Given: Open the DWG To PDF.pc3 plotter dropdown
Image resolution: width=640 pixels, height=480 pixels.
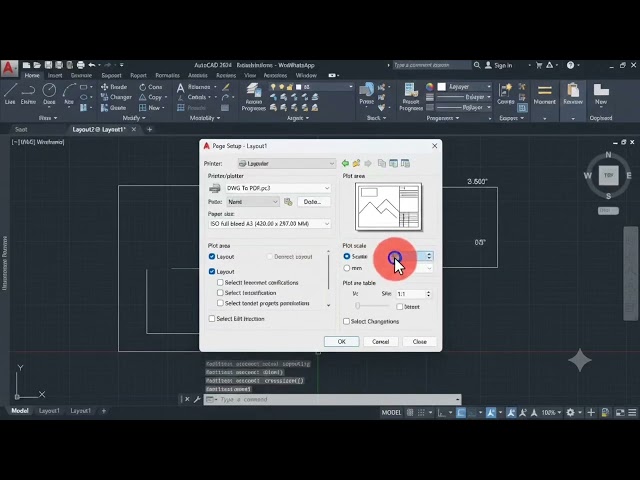Looking at the screenshot, I should coord(278,188).
